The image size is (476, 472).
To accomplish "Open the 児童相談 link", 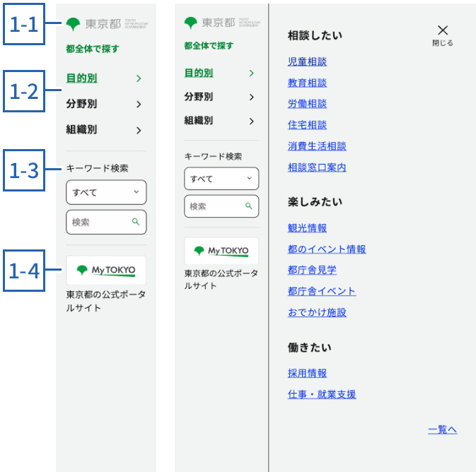I will 307,62.
